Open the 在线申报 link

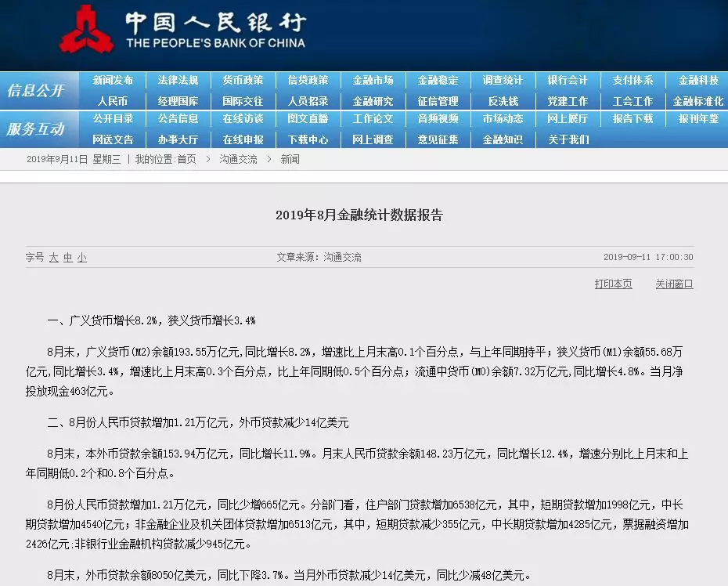[x=243, y=139]
